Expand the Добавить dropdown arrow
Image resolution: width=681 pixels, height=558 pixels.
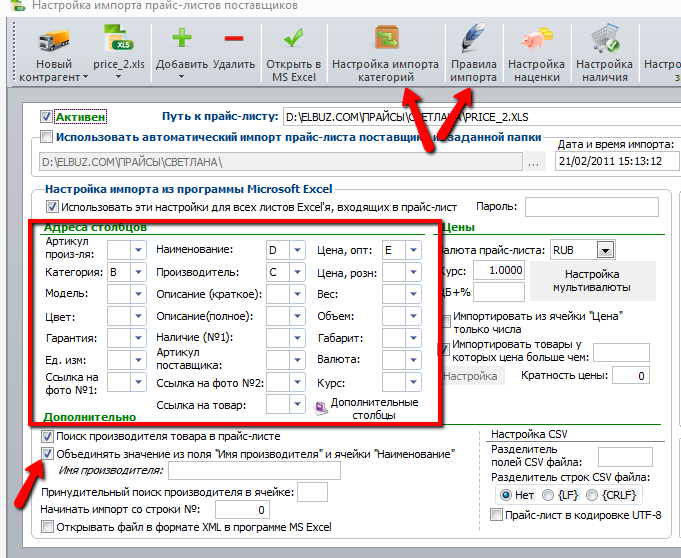tap(182, 77)
